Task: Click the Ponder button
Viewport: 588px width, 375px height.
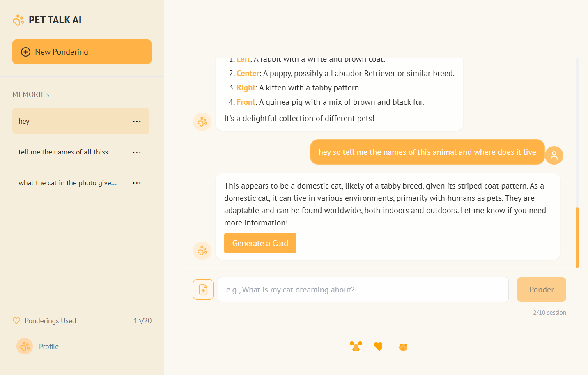Action: coord(541,290)
